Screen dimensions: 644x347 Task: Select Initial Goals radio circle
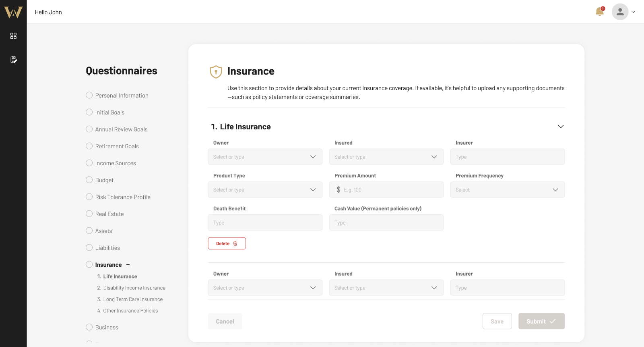point(89,112)
